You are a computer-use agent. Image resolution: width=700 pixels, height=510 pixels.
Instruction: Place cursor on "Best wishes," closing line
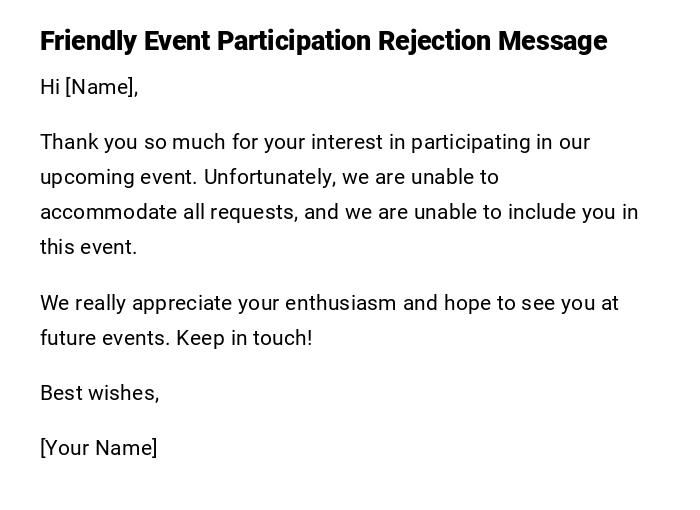click(100, 393)
